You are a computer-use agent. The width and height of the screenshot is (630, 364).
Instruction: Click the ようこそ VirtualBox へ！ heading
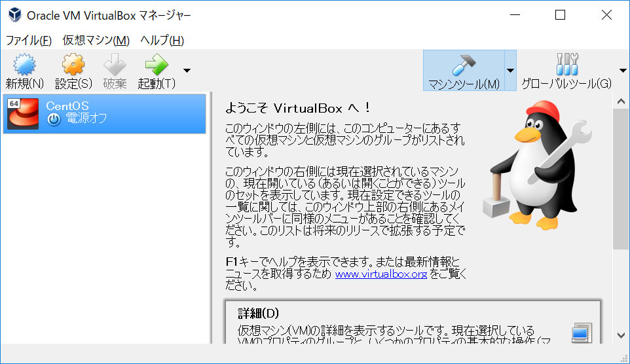pyautogui.click(x=297, y=108)
